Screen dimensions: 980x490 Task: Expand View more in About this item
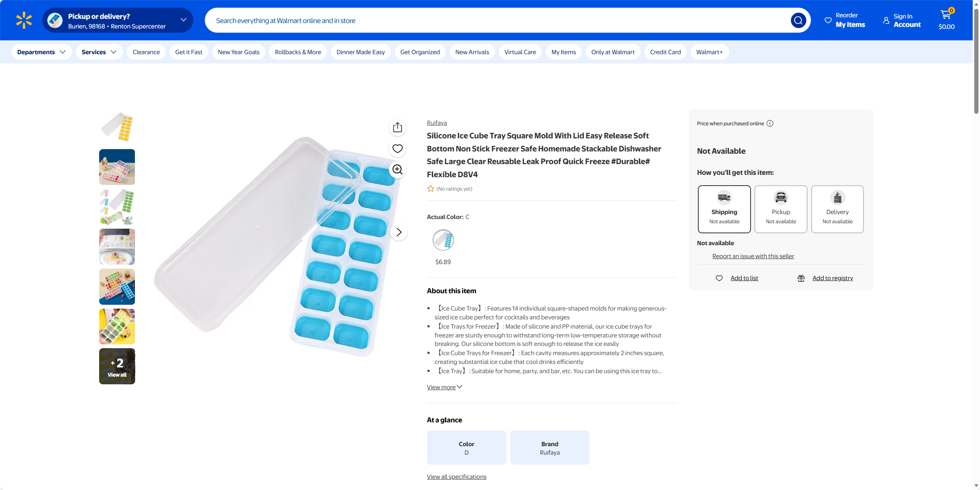pyautogui.click(x=444, y=387)
